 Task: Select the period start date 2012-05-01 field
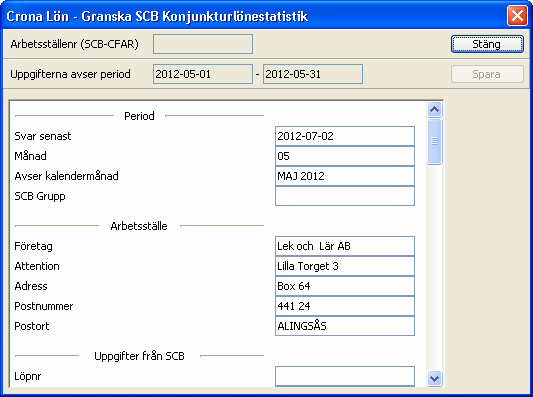pyautogui.click(x=203, y=74)
